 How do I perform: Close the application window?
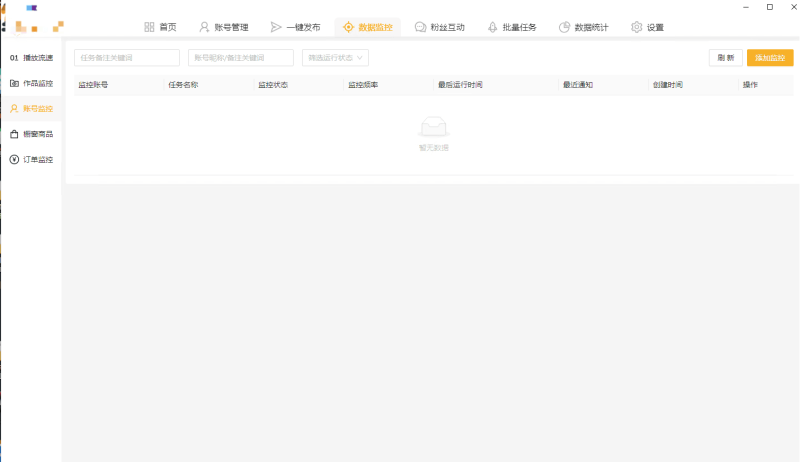click(x=794, y=7)
